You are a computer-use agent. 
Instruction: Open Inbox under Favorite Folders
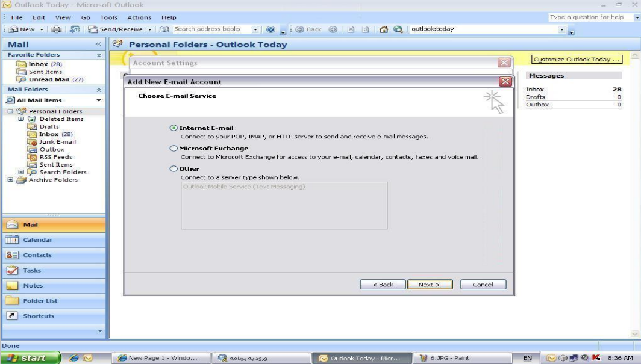coord(39,64)
